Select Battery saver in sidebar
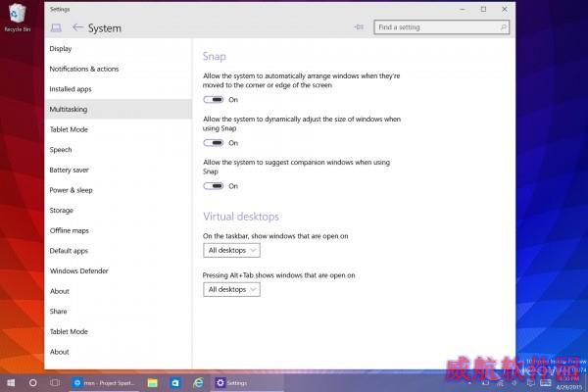 point(119,170)
